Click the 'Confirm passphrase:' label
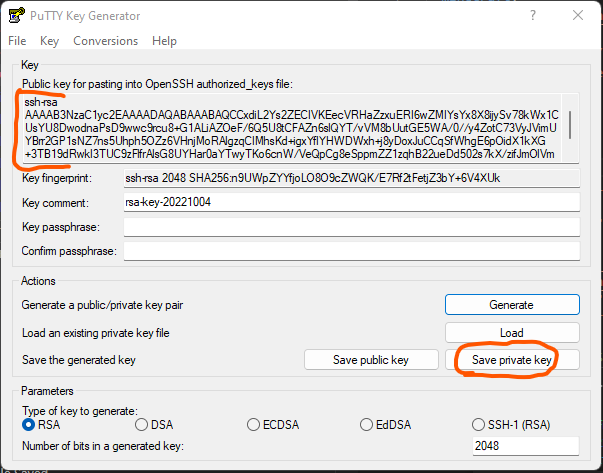 (69, 251)
